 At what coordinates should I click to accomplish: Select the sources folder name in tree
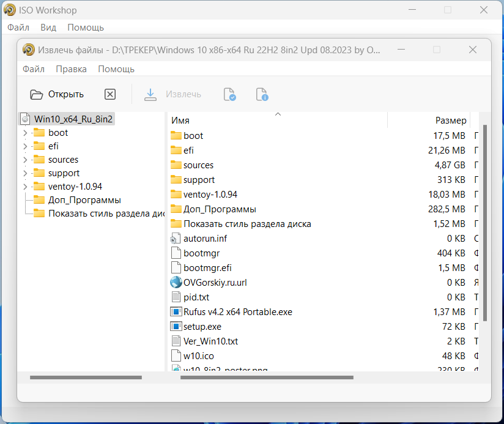click(x=64, y=160)
